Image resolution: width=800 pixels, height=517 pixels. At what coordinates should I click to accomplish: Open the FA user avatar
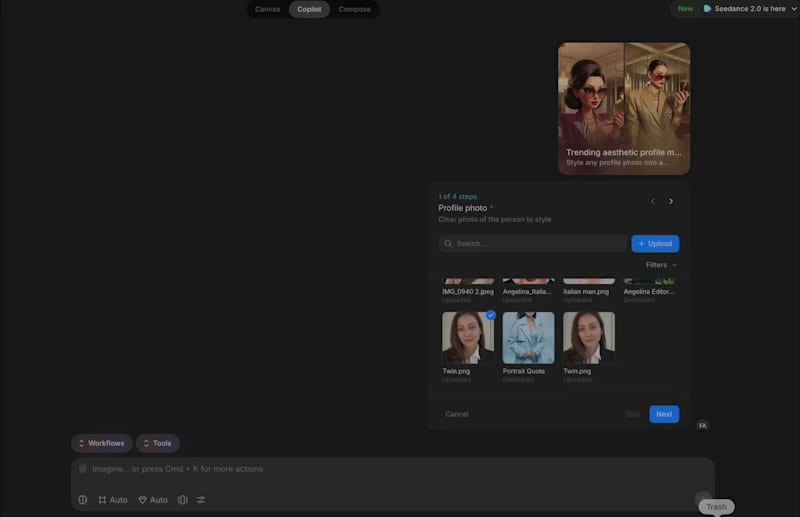[703, 425]
